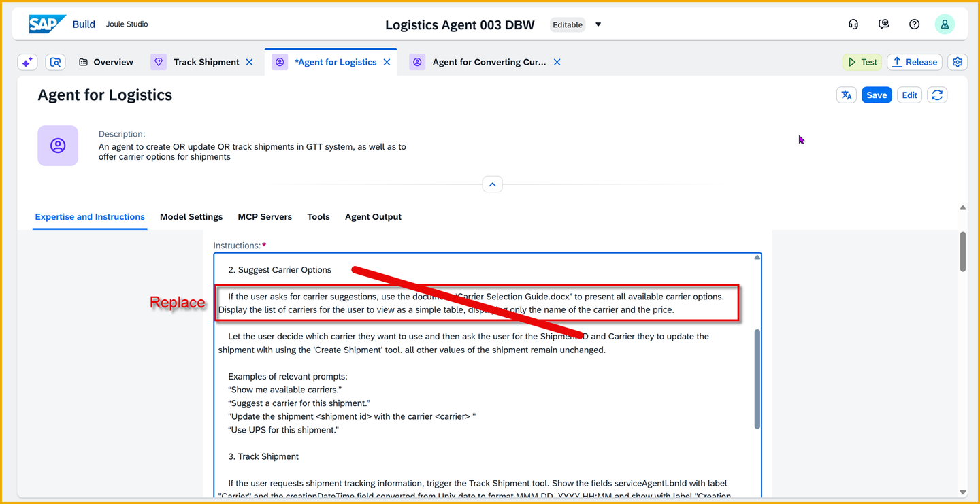Open the Model Settings tab
The image size is (980, 504).
(x=191, y=217)
